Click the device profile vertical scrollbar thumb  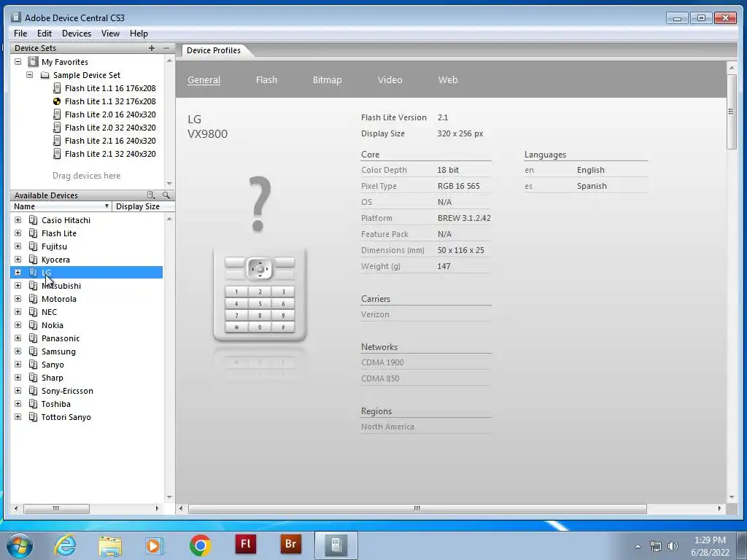732,112
